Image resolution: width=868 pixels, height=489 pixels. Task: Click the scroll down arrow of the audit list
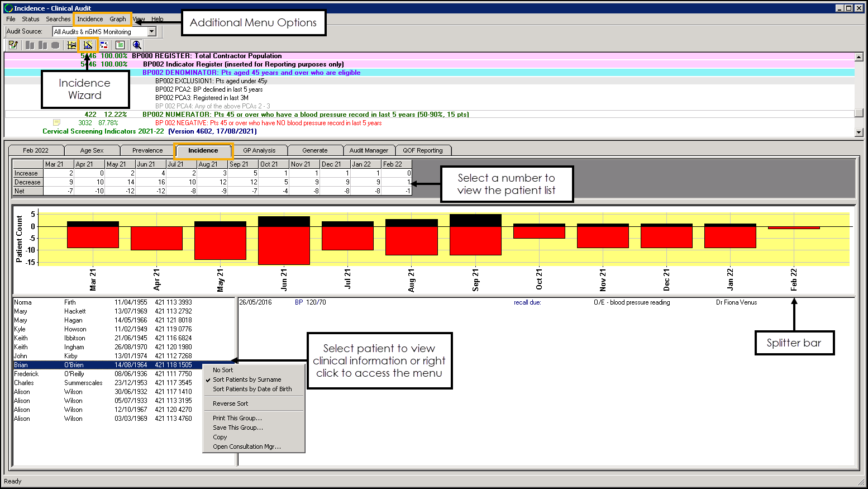[x=859, y=132]
